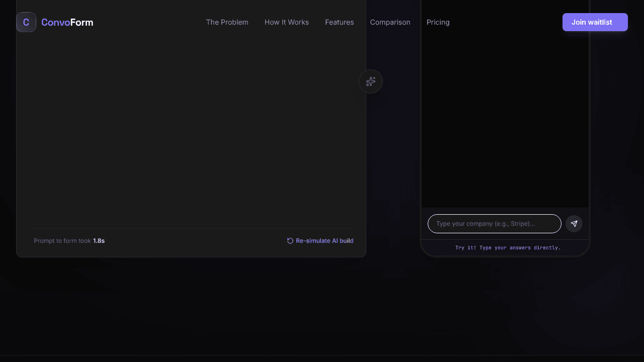The height and width of the screenshot is (362, 644).
Task: Click Re-simulate AI build link
Action: tap(320, 241)
